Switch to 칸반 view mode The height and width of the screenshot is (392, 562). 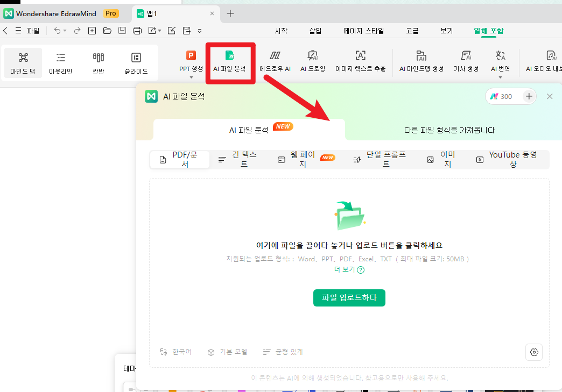(98, 63)
